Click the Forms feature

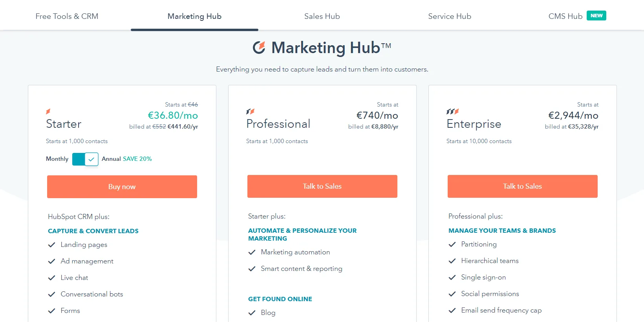click(x=70, y=311)
